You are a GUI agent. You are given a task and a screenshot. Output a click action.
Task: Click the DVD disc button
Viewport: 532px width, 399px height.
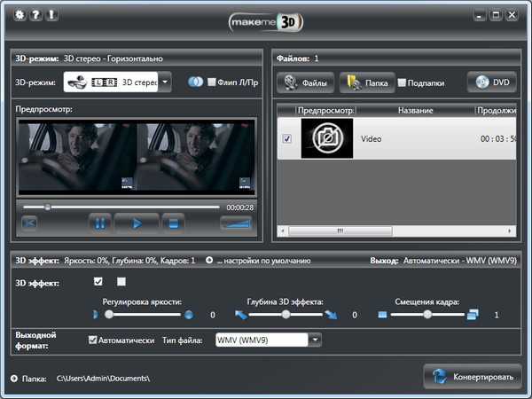point(492,82)
